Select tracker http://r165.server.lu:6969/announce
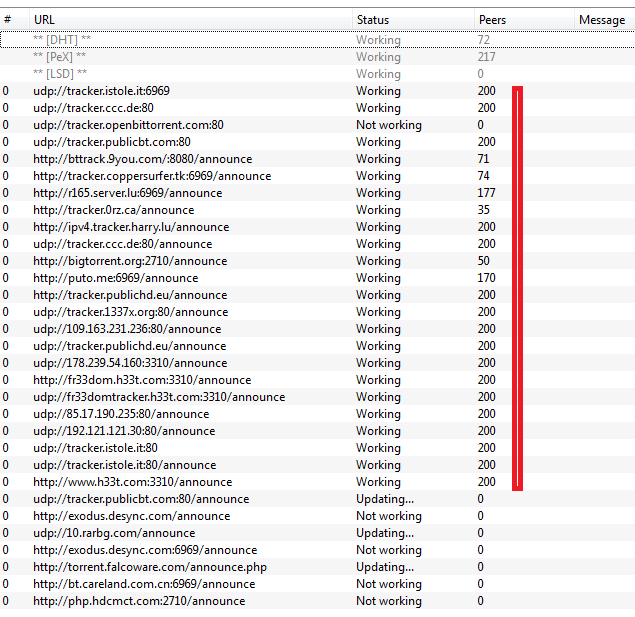Screen dimensions: 635x617 tap(318, 193)
